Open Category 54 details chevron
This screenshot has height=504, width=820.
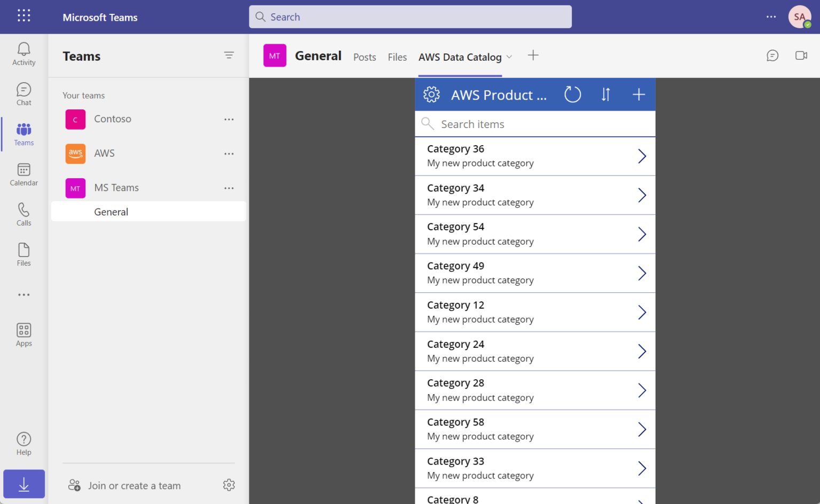[642, 234]
